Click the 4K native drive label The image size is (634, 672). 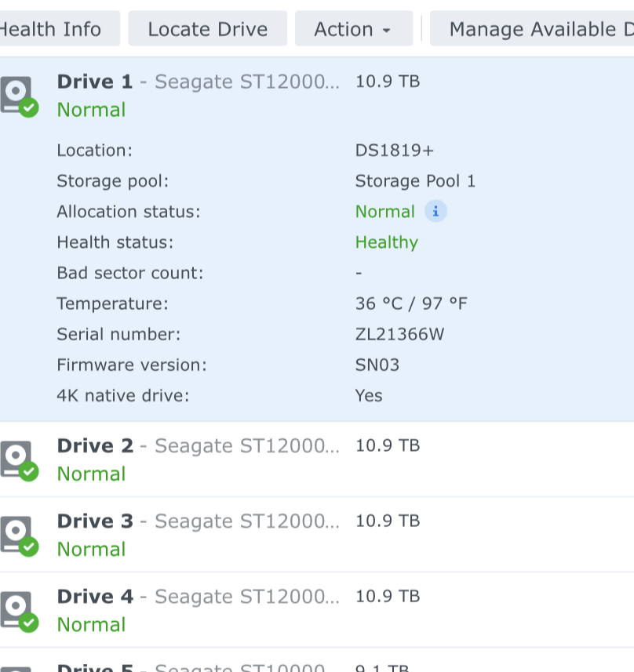coord(123,395)
